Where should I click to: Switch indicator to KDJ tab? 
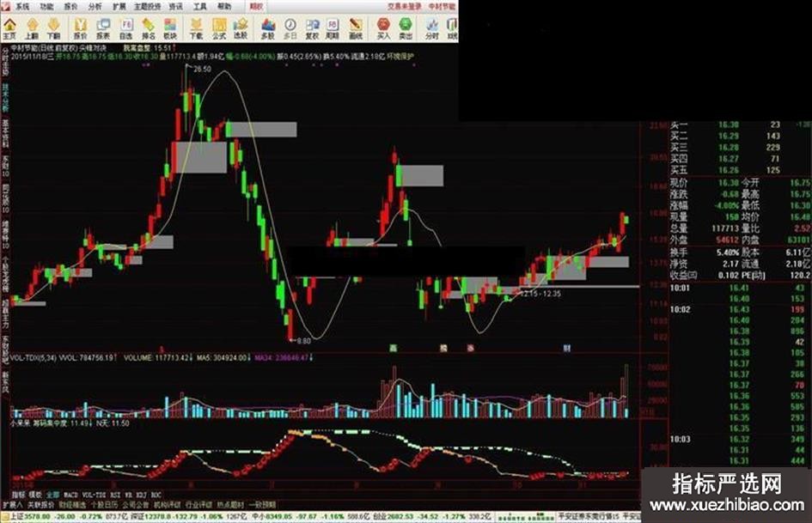142,495
